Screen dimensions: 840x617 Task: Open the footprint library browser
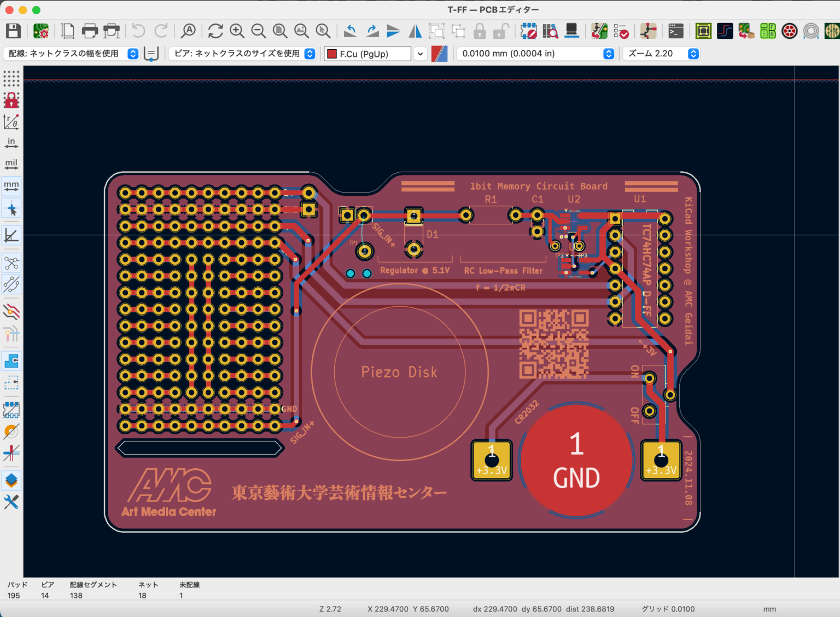click(x=550, y=31)
